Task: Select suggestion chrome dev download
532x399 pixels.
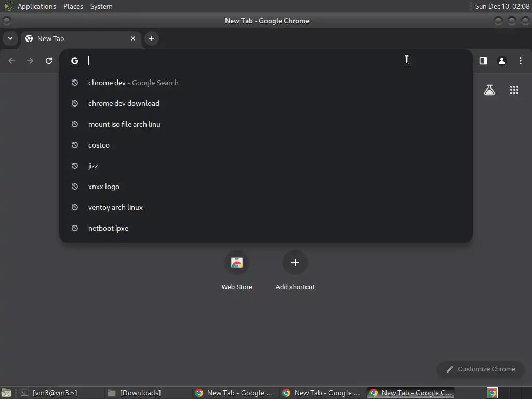Action: (x=266, y=103)
